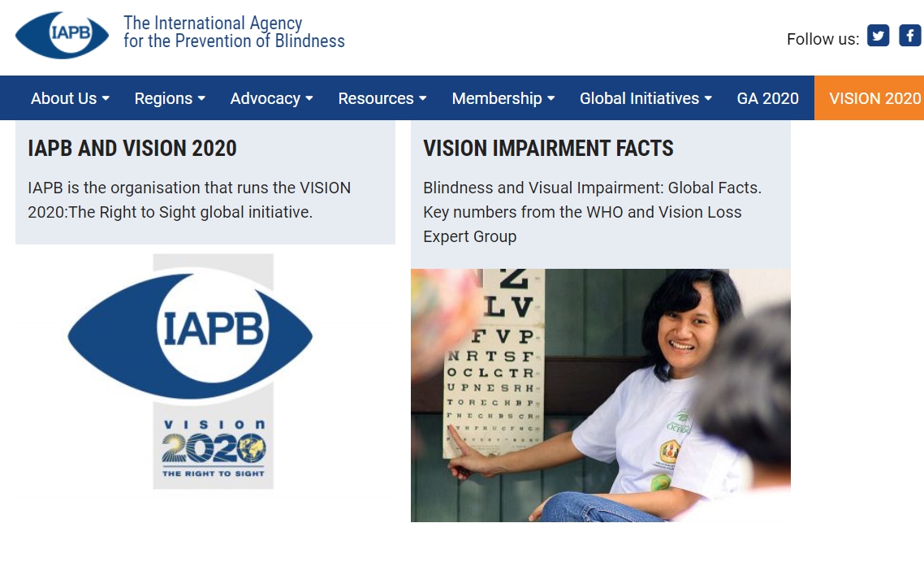Viewport: 924px width, 562px height.
Task: Open the VISION IMPAIRMENT FACTS heading
Action: [548, 148]
